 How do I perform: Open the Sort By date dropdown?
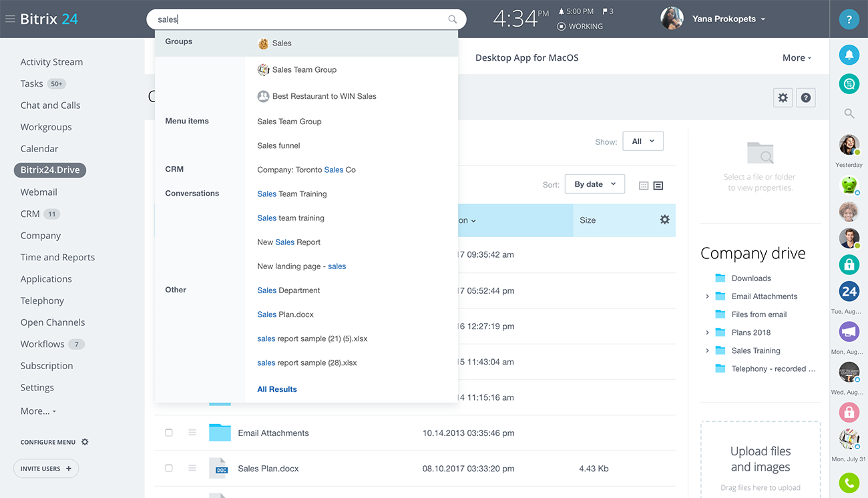coord(595,184)
